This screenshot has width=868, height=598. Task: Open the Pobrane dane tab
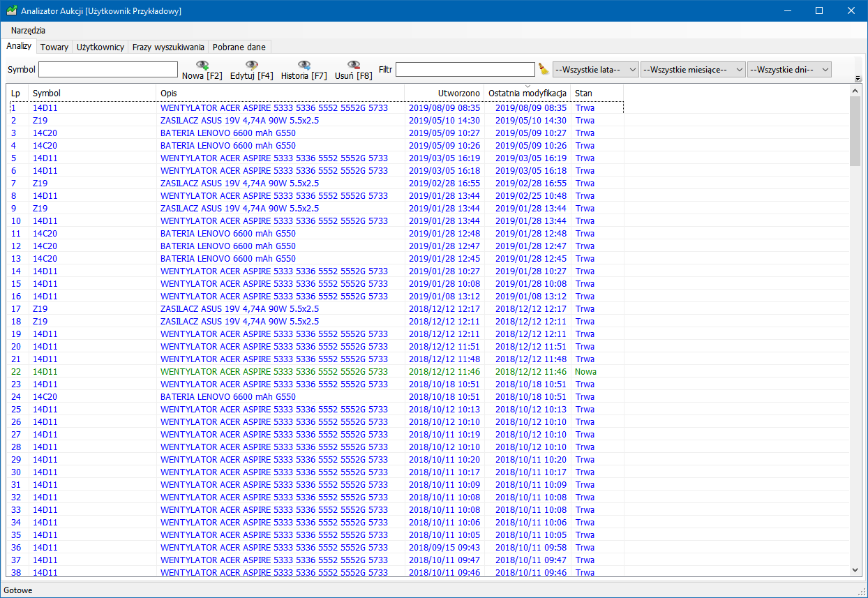(239, 47)
